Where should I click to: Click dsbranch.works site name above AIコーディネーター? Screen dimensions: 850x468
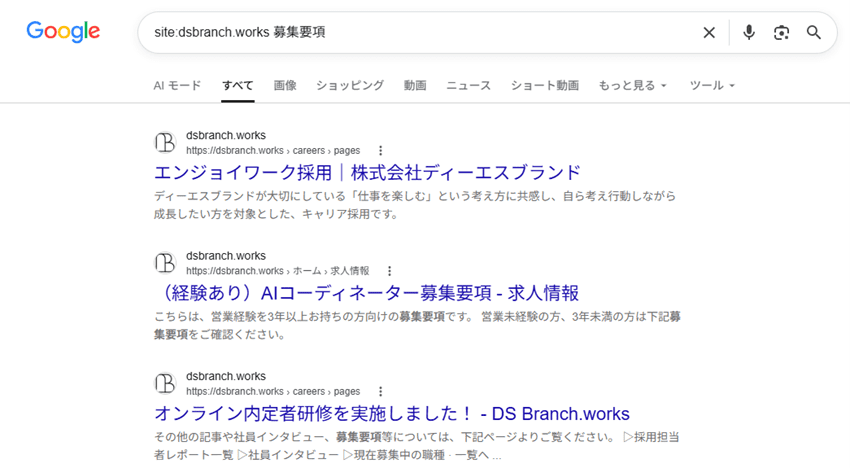pyautogui.click(x=226, y=255)
